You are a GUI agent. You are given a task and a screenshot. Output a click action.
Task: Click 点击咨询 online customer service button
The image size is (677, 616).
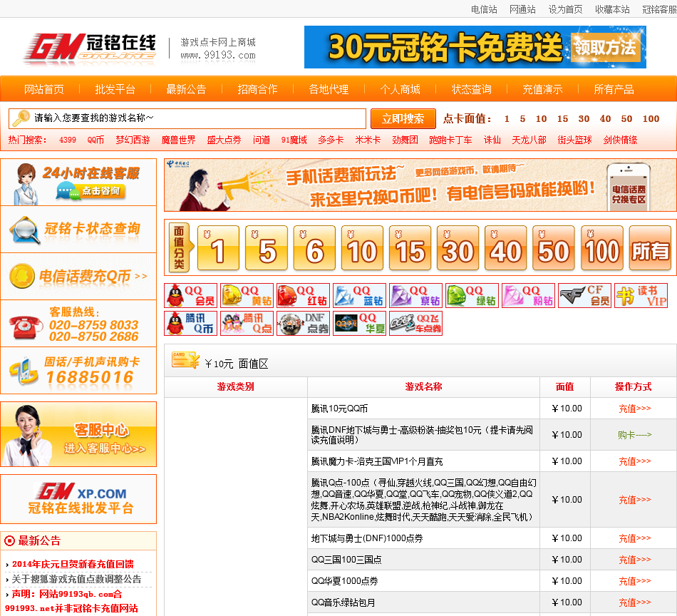[91, 191]
